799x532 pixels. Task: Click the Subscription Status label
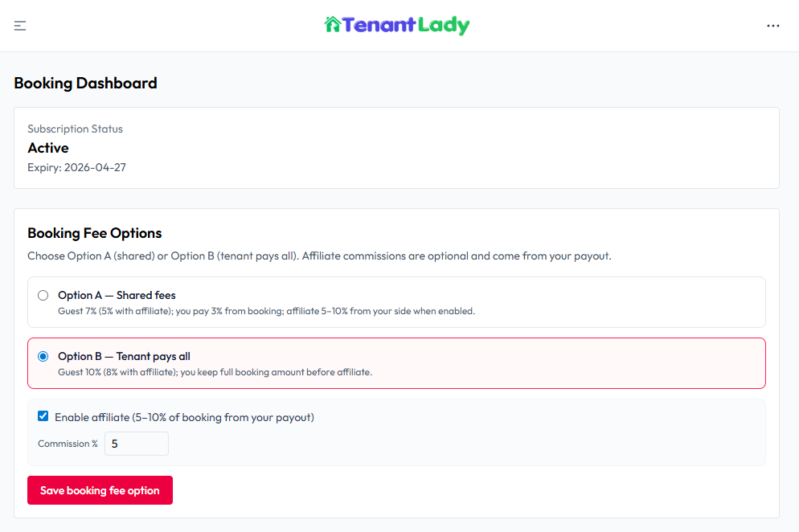[x=75, y=129]
